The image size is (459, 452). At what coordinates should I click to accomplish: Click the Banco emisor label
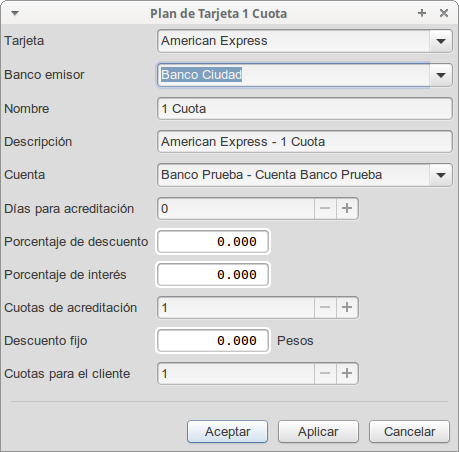point(44,75)
